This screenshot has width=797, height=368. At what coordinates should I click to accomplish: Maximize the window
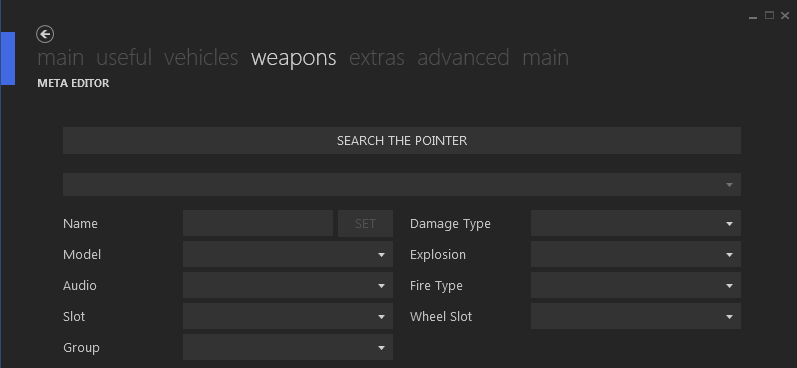pyautogui.click(x=769, y=16)
